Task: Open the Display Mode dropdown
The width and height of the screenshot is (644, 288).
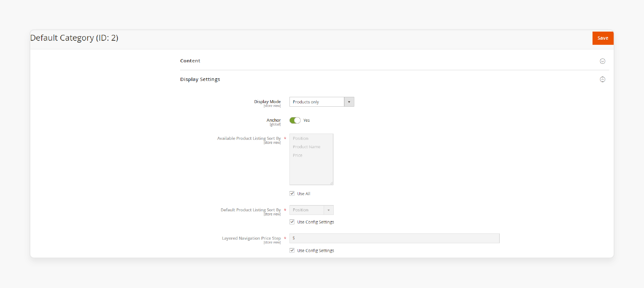Action: coord(322,102)
